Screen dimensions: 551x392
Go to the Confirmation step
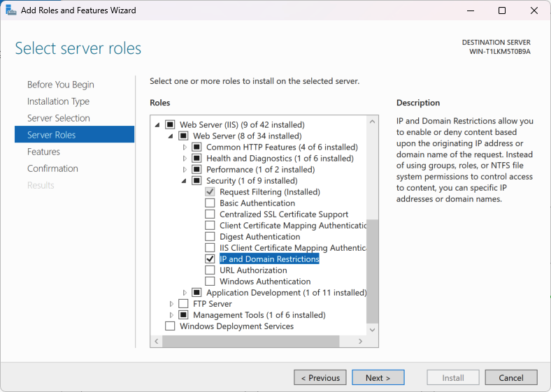pos(52,168)
